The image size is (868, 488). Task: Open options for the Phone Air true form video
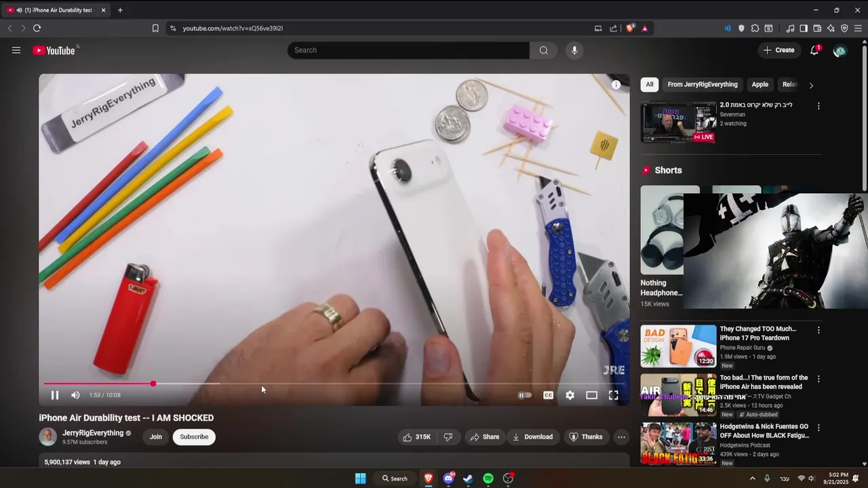(x=818, y=379)
